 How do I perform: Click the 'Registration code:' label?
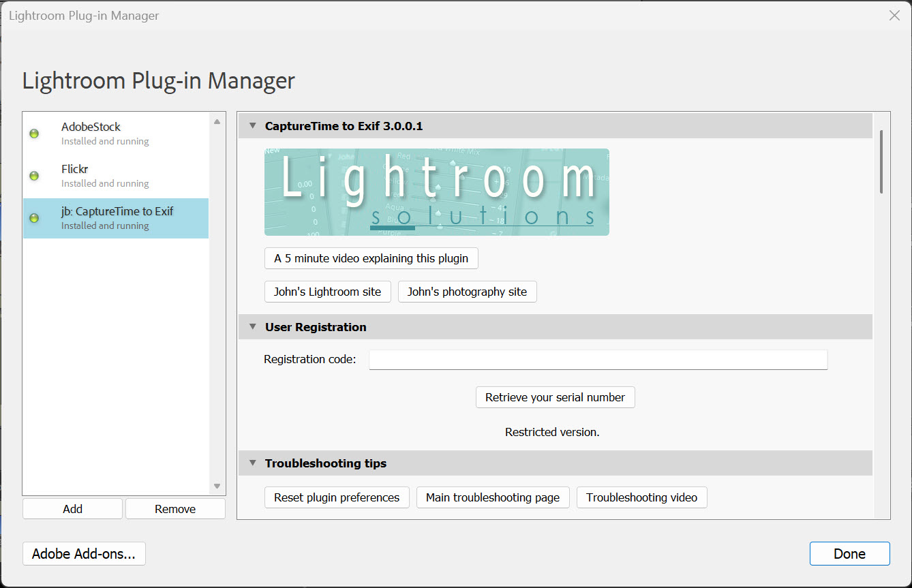click(310, 359)
